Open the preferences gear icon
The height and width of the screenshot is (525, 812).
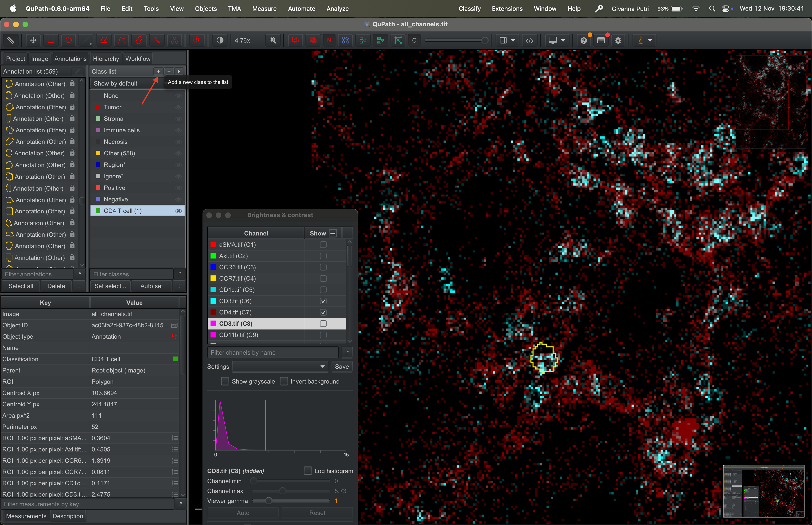click(618, 40)
